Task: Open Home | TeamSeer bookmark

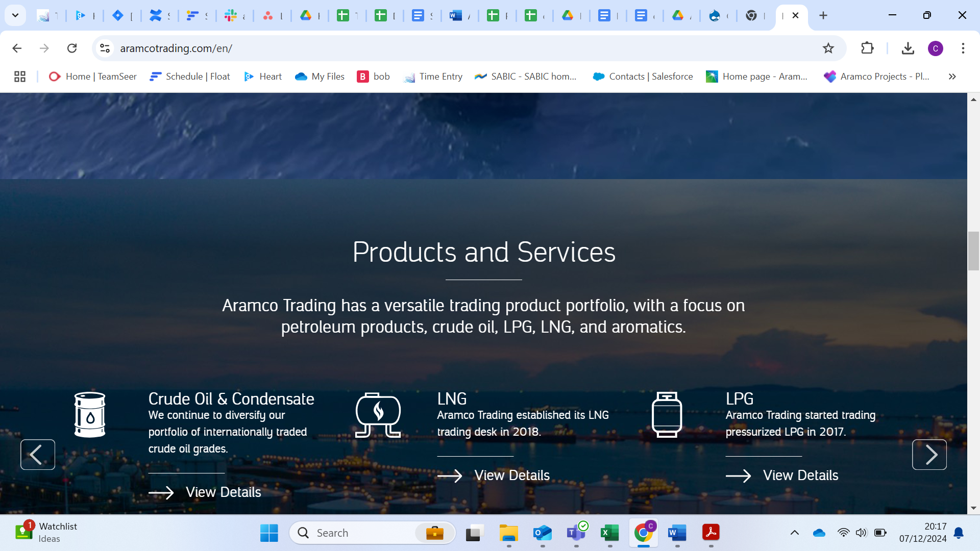Action: point(93,77)
